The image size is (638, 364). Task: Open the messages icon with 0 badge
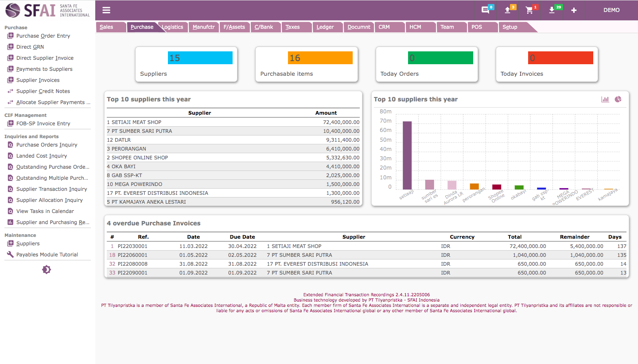(x=485, y=10)
